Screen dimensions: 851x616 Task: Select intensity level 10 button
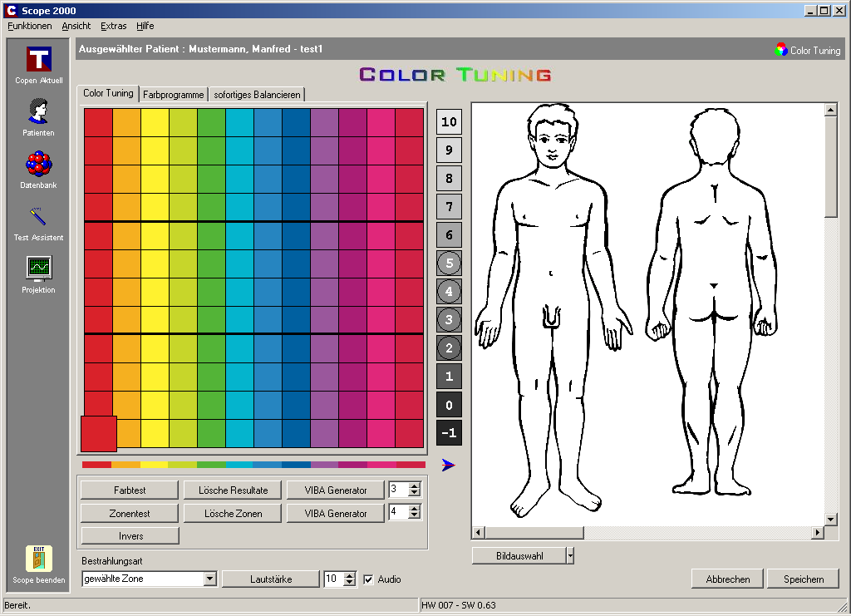click(449, 122)
